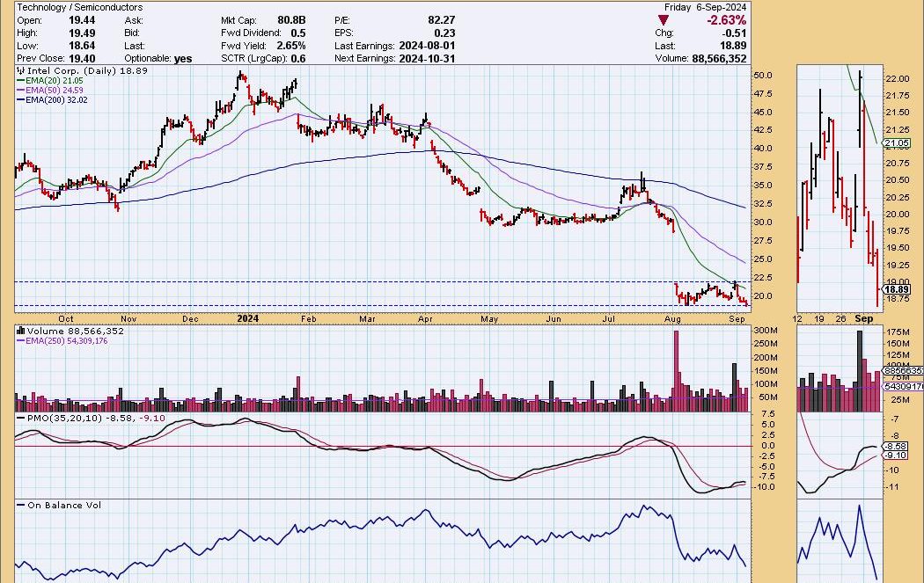Click the -10.0 PMO axis label
Screen dimensions: 924x583
(x=765, y=488)
